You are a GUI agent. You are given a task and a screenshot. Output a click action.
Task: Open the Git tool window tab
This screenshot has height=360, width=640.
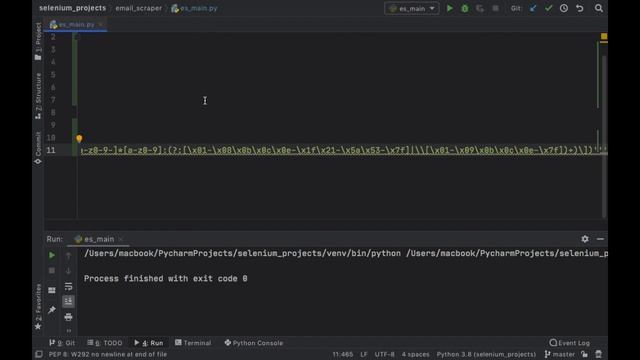[x=62, y=343]
